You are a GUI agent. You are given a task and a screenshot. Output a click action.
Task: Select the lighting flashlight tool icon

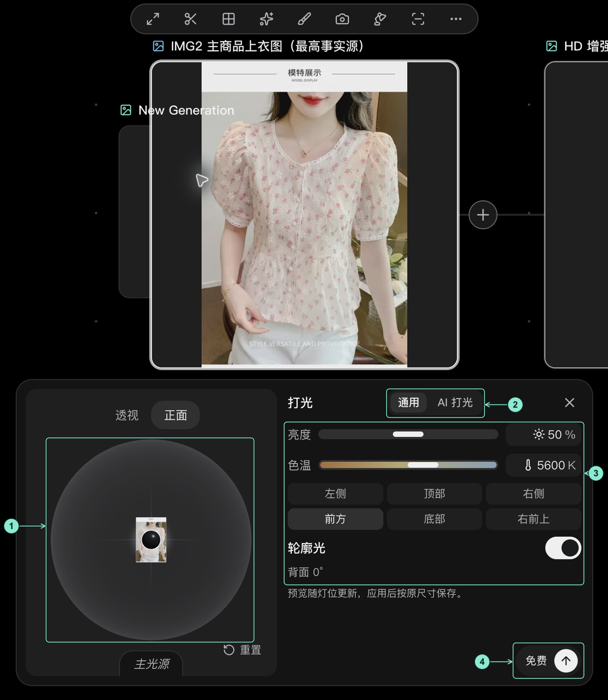pos(380,19)
